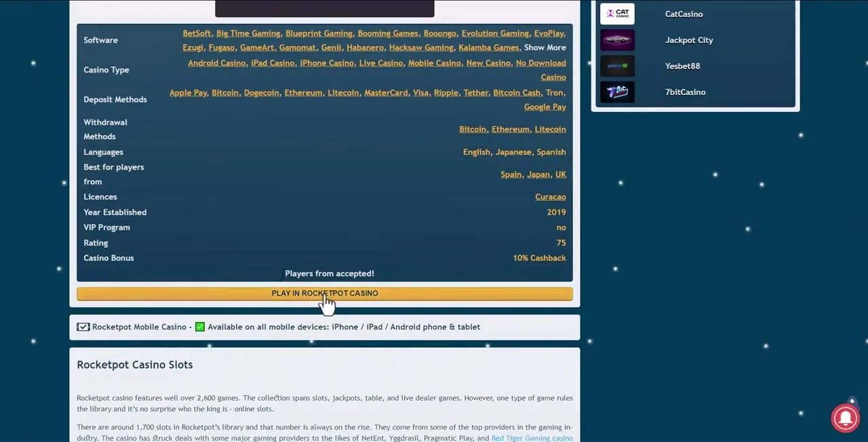Screen dimensions: 868x442
Task: Click the rating value '75'
Action: pyautogui.click(x=561, y=243)
